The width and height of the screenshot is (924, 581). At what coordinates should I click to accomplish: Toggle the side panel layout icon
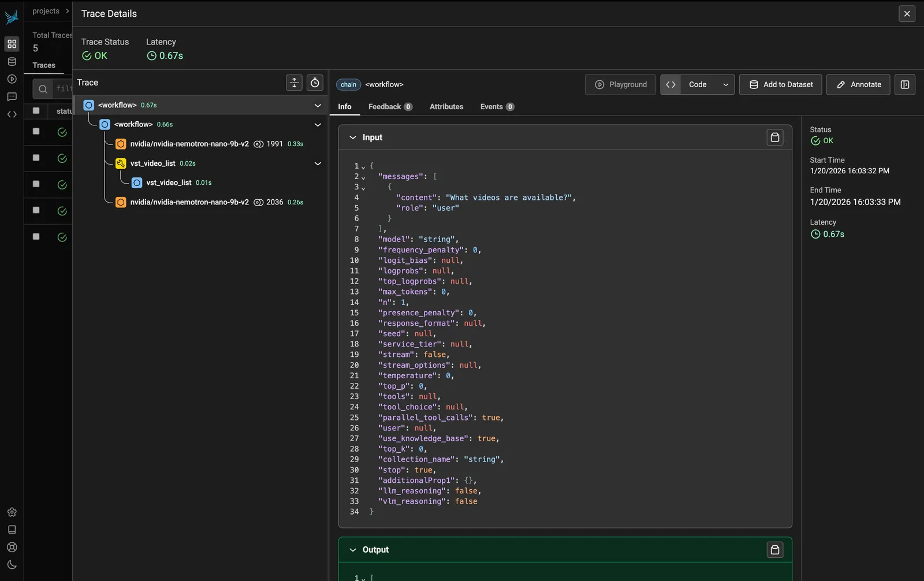click(x=905, y=84)
